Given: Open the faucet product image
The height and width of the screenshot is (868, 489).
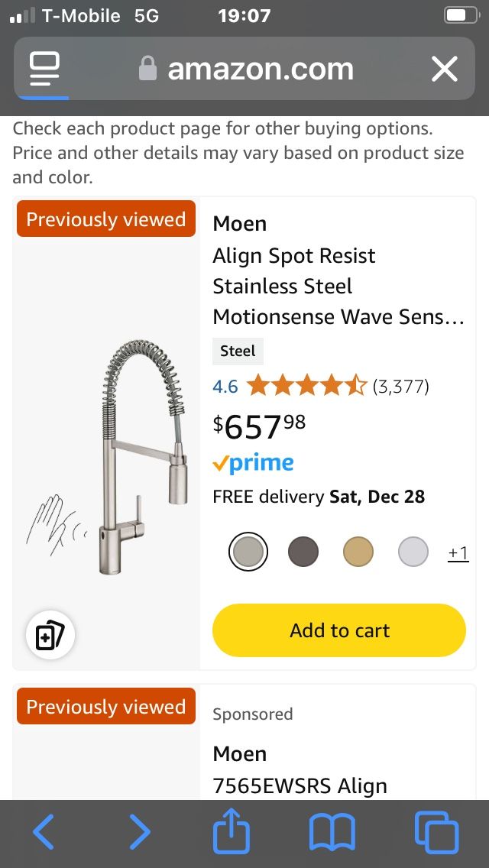Looking at the screenshot, I should (108, 458).
